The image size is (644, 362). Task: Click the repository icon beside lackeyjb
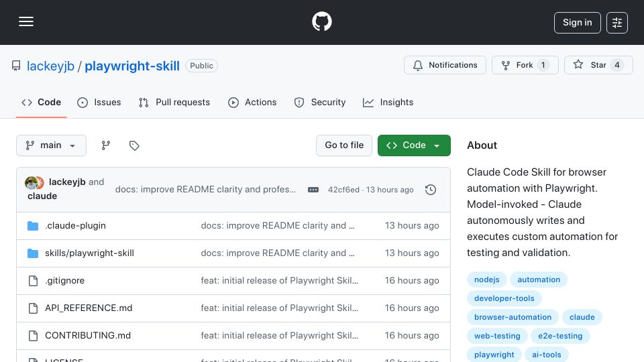(16, 66)
